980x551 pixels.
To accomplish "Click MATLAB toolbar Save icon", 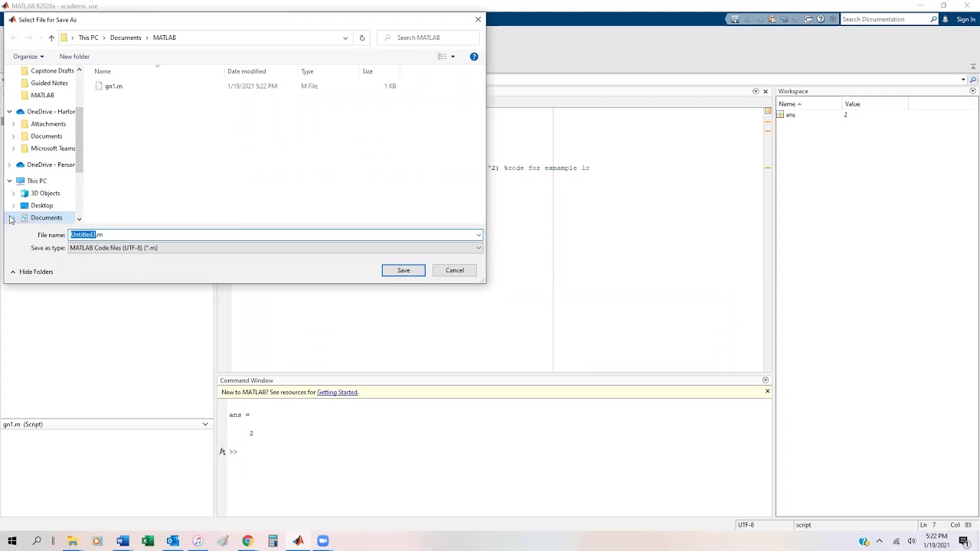I will point(734,19).
